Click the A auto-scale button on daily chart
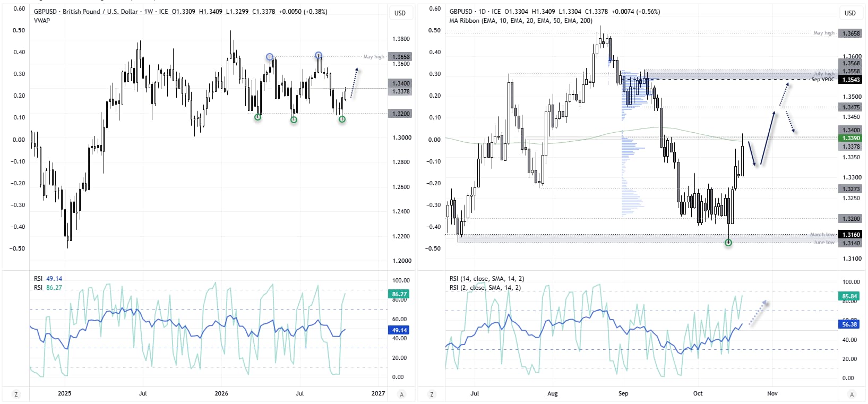 pos(852,394)
